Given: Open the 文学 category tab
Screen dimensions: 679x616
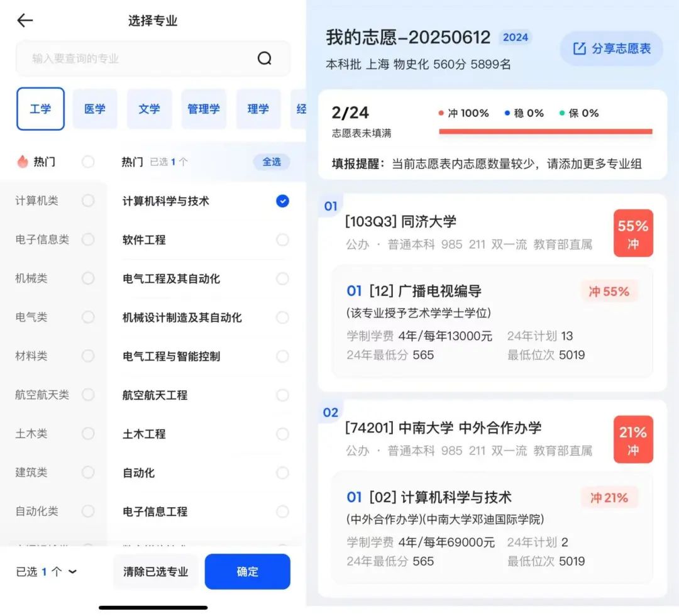Looking at the screenshot, I should [150, 109].
